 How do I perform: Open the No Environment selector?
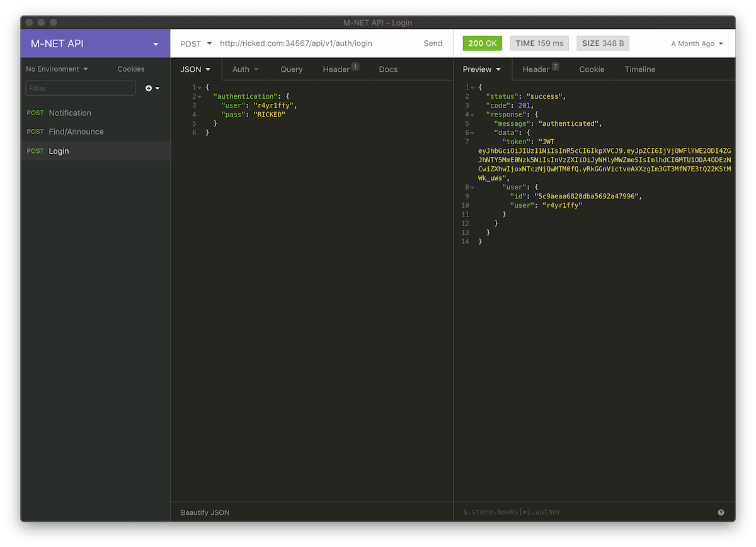point(57,69)
